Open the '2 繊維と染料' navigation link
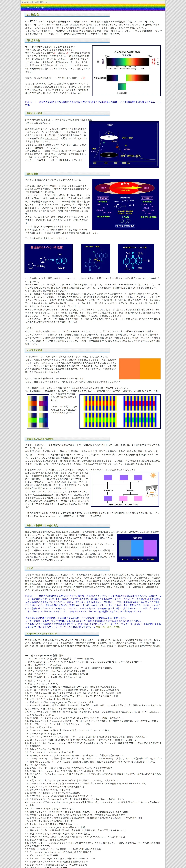The height and width of the screenshot is (868, 186). click(39, 8)
